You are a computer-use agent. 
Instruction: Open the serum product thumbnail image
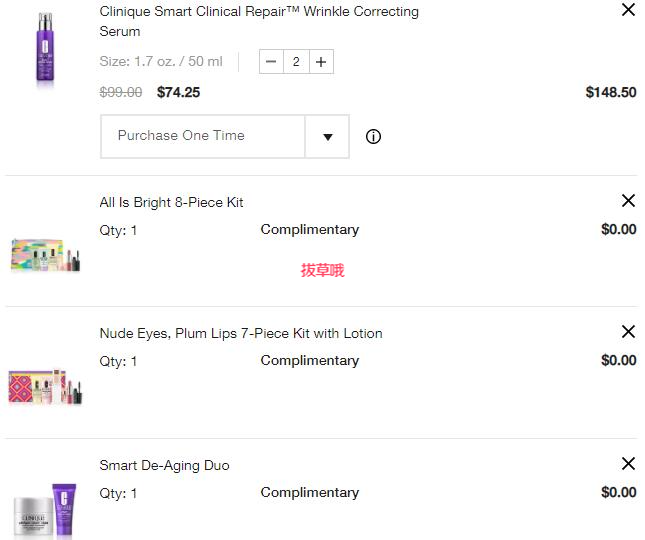(x=45, y=49)
